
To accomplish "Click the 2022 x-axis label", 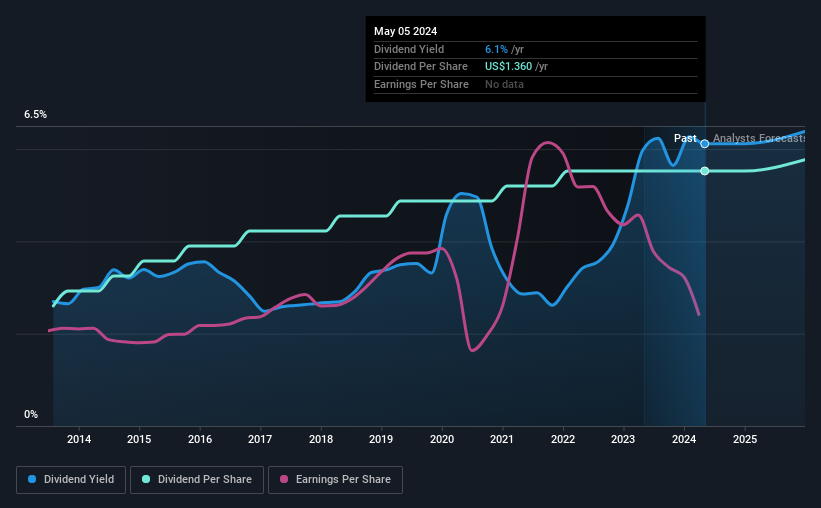I will click(563, 439).
